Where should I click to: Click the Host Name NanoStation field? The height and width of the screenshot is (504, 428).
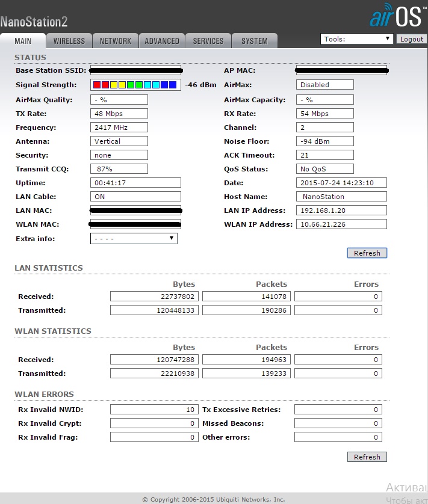(341, 197)
